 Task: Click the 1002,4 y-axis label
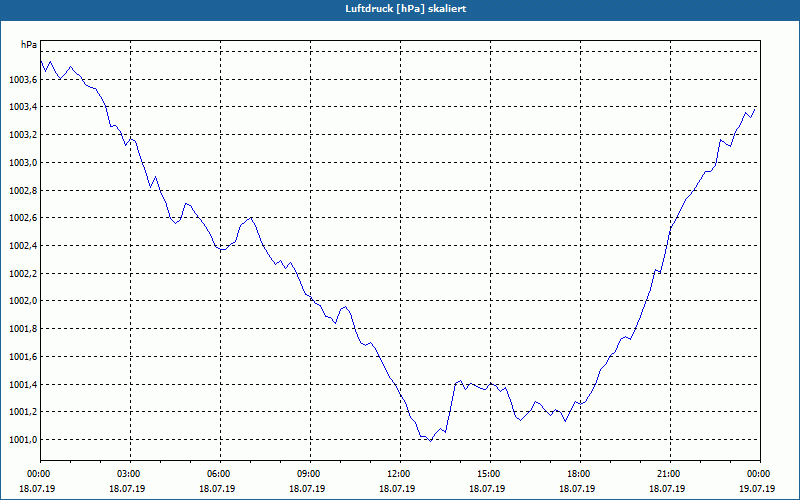23,245
